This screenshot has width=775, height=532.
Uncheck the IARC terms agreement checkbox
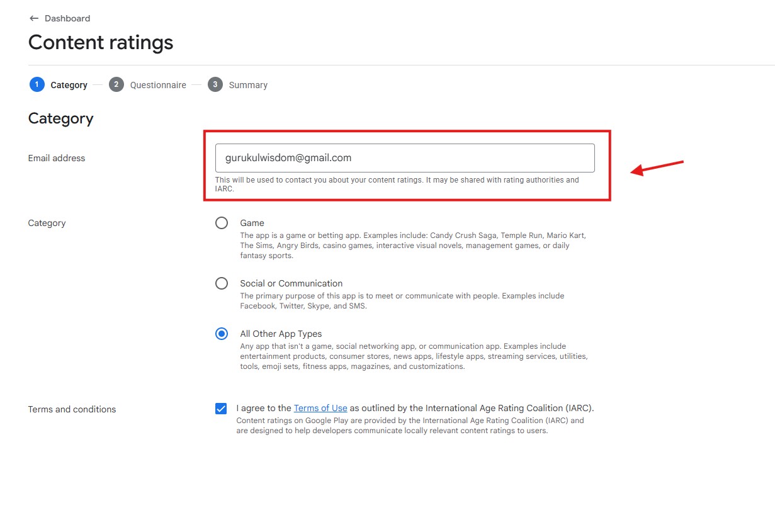(x=221, y=409)
